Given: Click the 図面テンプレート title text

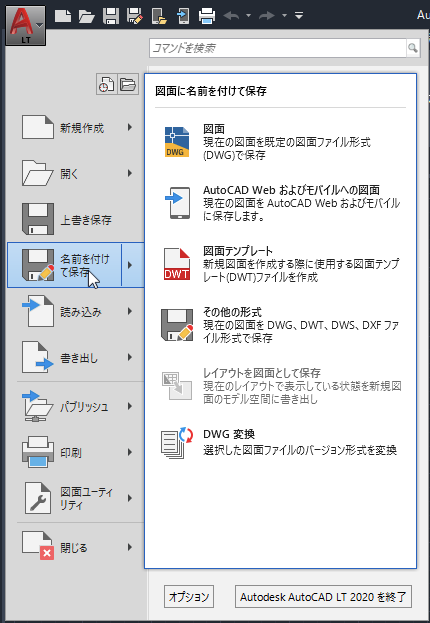Looking at the screenshot, I should tap(238, 251).
